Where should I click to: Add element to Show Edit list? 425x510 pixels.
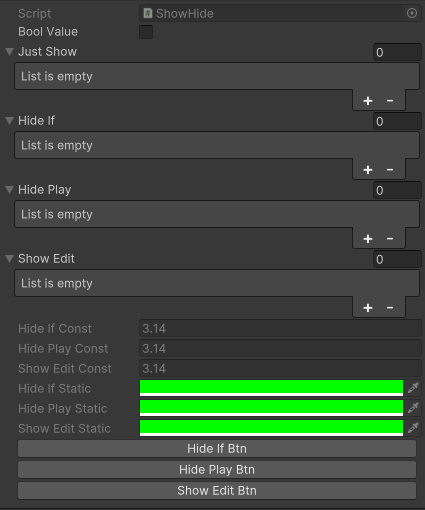[x=368, y=308]
